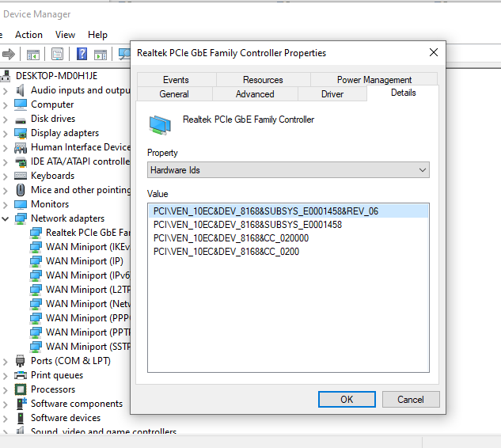501x448 pixels.
Task: Select the WAN Miniport (PPPOE) entry
Action: click(88, 318)
